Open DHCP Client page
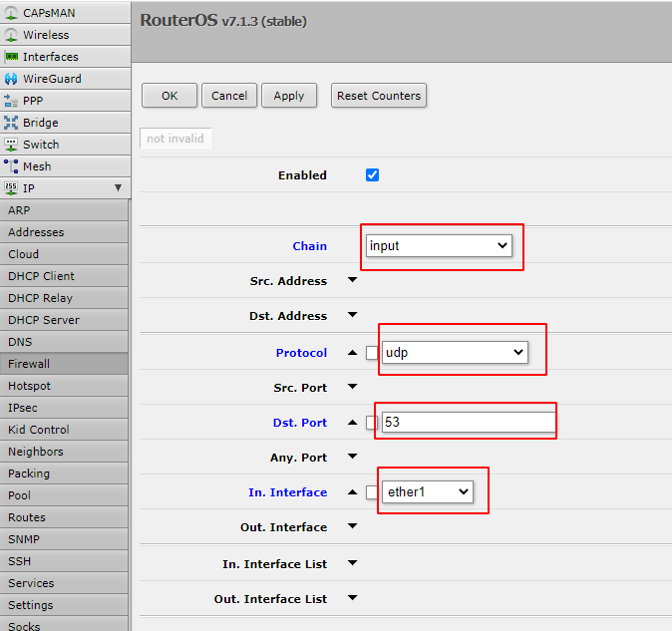Screen dimensions: 672x631 click(x=64, y=276)
